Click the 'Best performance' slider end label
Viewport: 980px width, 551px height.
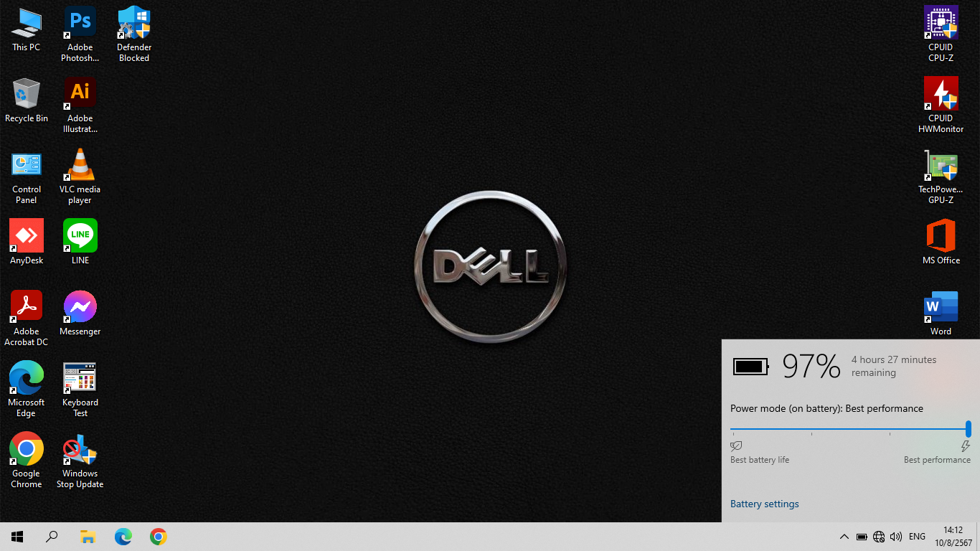click(937, 460)
